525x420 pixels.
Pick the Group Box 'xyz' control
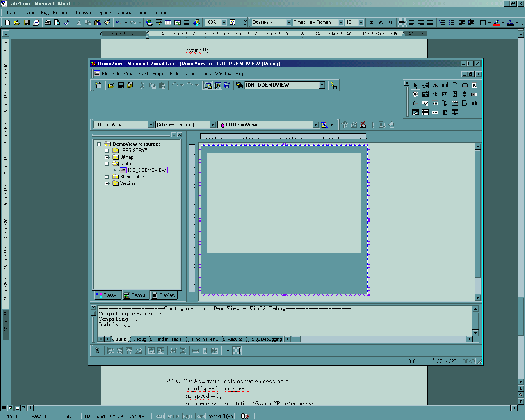click(455, 85)
